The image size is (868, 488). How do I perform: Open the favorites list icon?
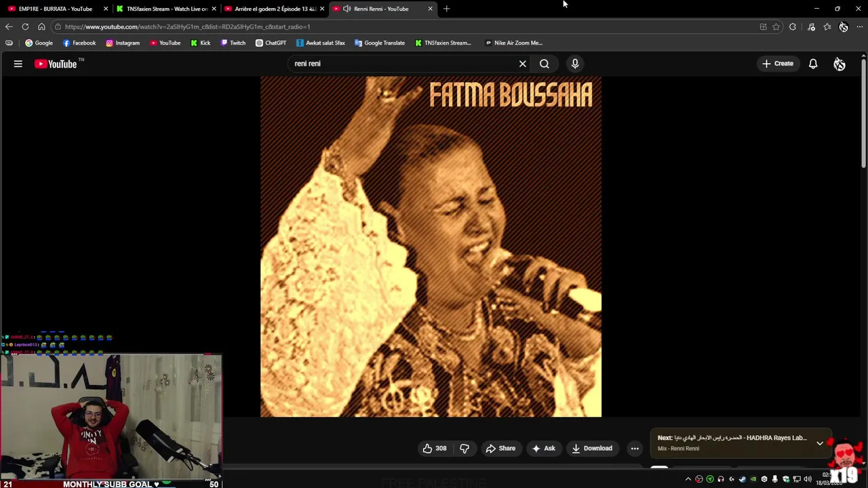(827, 26)
